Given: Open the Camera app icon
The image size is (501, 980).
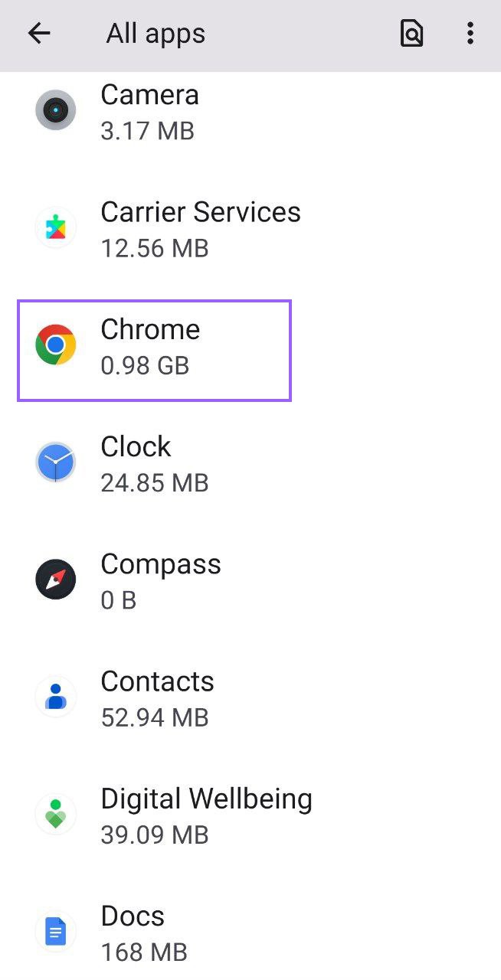Looking at the screenshot, I should pyautogui.click(x=55, y=110).
